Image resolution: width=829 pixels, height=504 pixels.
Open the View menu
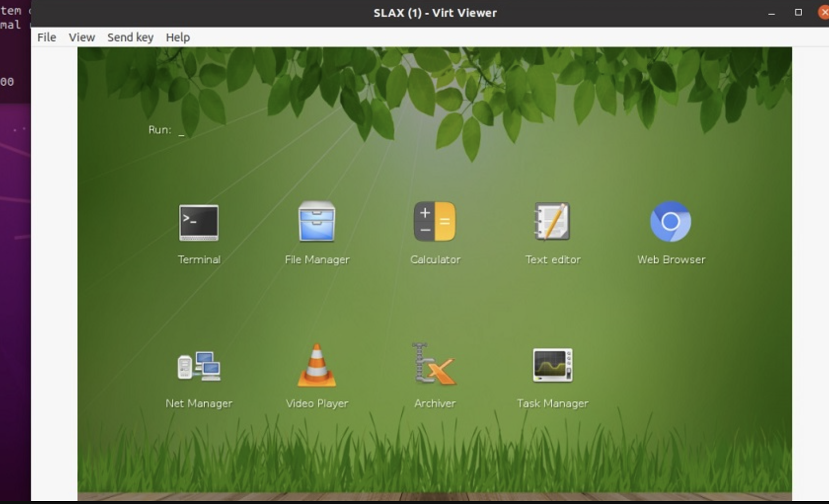pyautogui.click(x=81, y=37)
